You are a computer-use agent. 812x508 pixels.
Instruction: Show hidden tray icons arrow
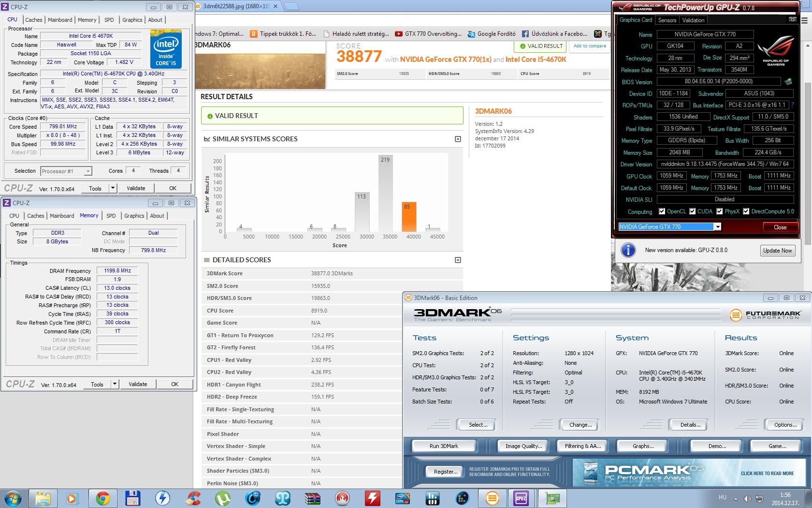(x=736, y=498)
